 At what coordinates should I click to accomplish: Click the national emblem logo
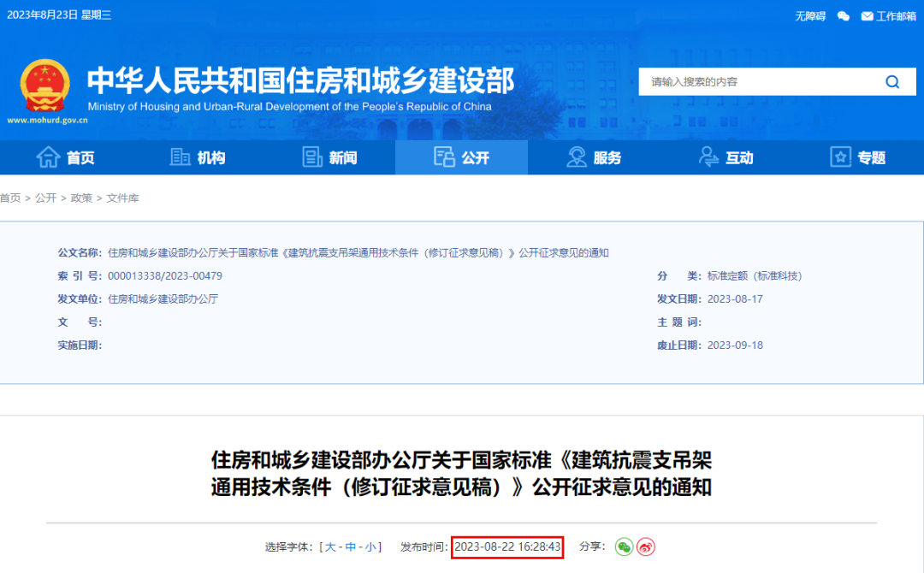(45, 86)
